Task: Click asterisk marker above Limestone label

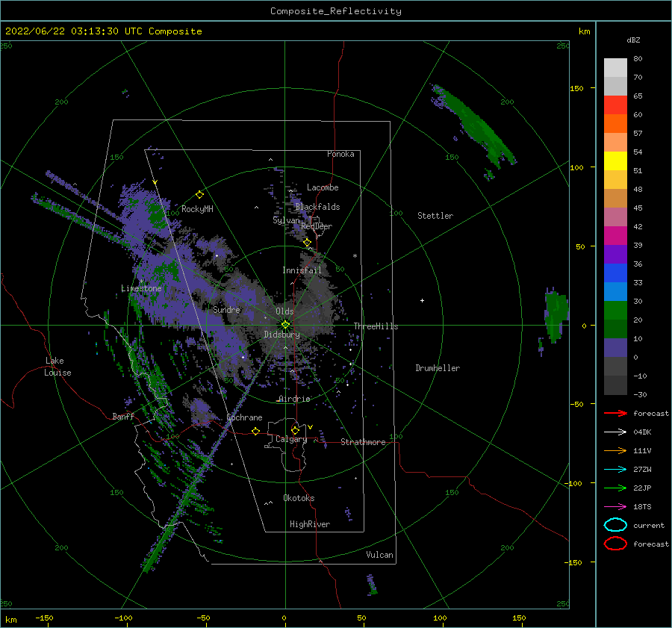Action: 141,282
